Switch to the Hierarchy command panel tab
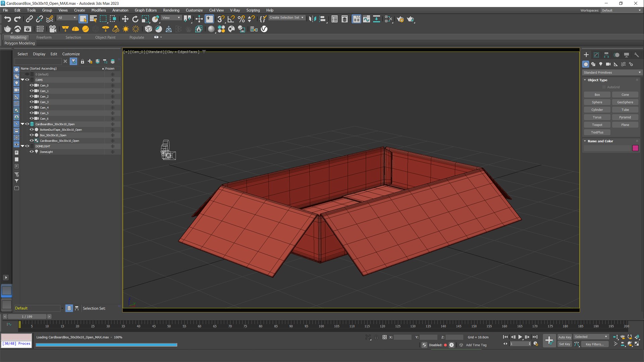The width and height of the screenshot is (644, 362). pos(606,55)
